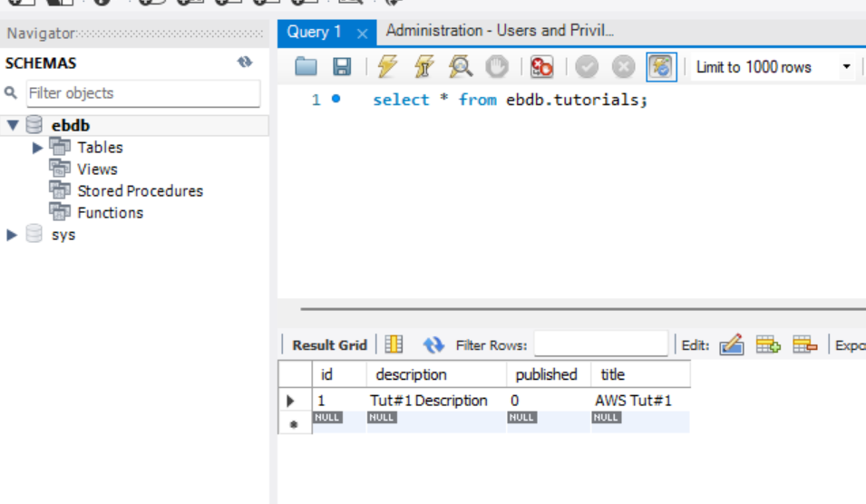Click the search magnifier beside Filter objects
The height and width of the screenshot is (504, 866).
click(11, 92)
